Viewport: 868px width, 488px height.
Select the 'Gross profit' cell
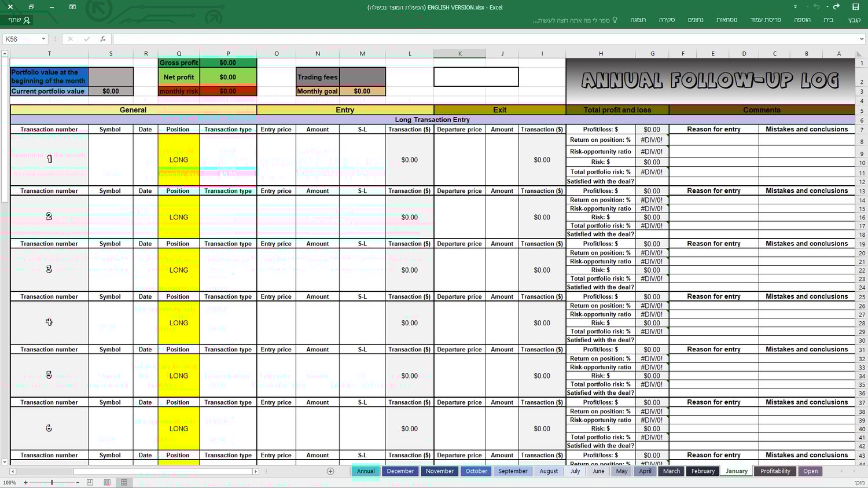[x=179, y=63]
